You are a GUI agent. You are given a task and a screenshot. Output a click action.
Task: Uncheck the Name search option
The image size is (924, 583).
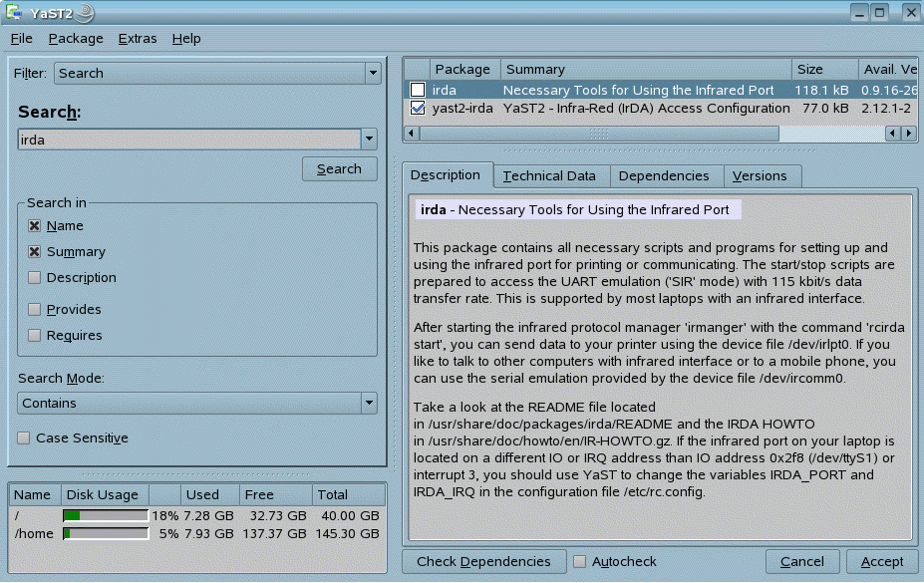(x=34, y=225)
